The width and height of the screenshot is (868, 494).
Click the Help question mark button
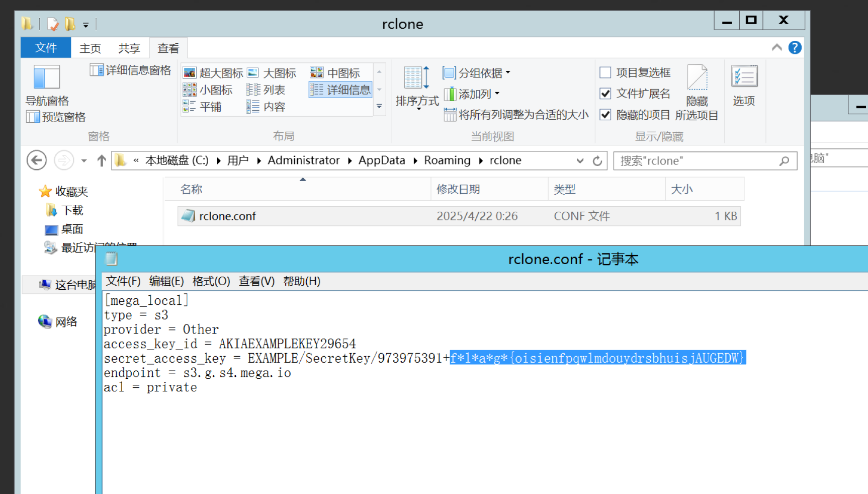pyautogui.click(x=795, y=47)
